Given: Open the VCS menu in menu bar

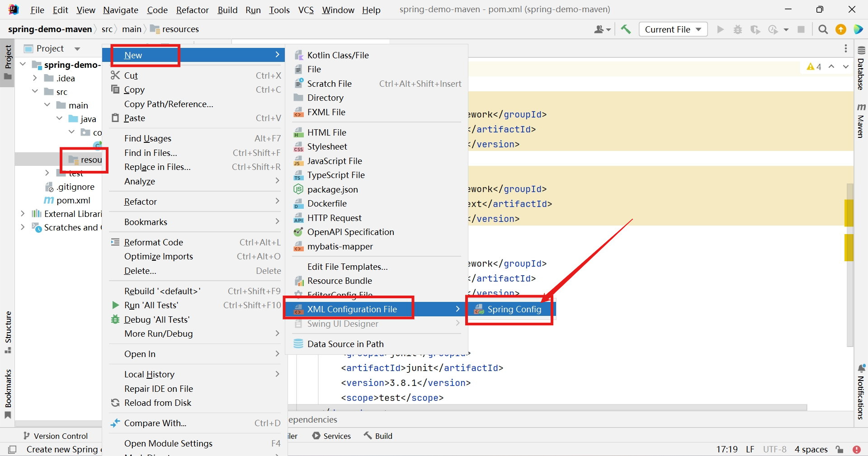Looking at the screenshot, I should [x=306, y=10].
